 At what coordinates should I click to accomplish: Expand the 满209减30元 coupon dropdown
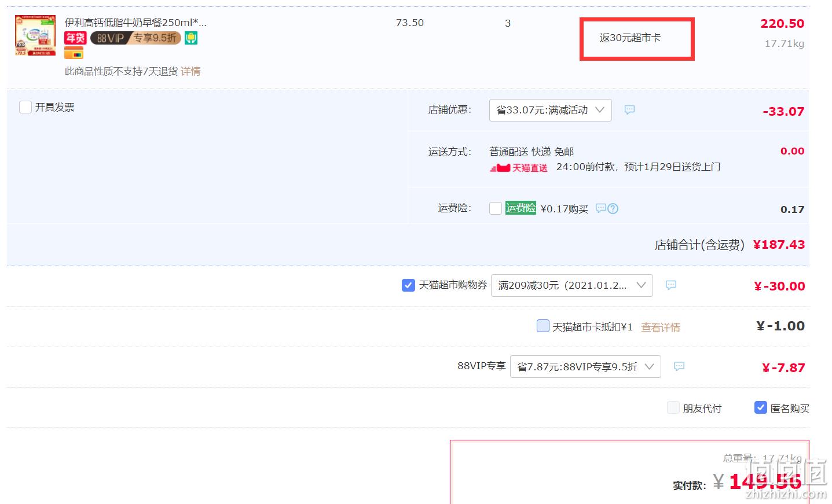coord(572,285)
